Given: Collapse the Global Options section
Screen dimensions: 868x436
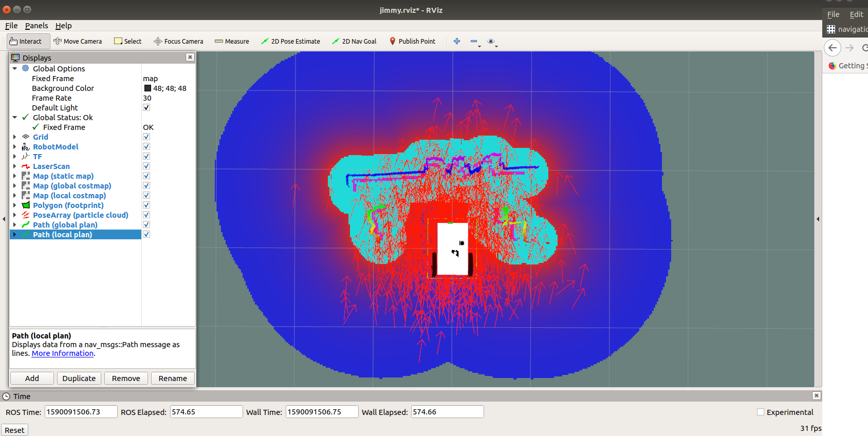Looking at the screenshot, I should [x=15, y=68].
